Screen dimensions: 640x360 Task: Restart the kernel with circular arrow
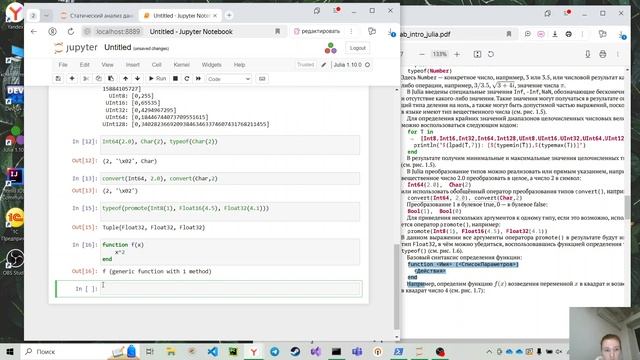click(x=187, y=78)
